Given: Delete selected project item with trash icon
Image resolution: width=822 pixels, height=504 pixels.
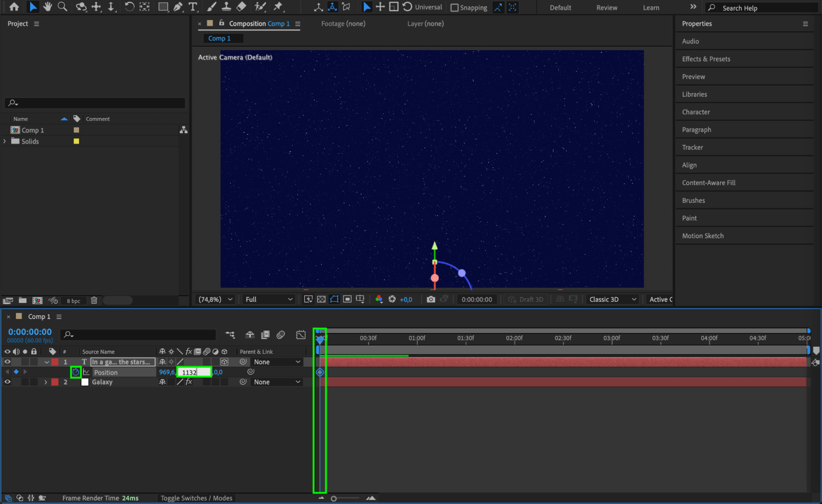Looking at the screenshot, I should point(94,301).
